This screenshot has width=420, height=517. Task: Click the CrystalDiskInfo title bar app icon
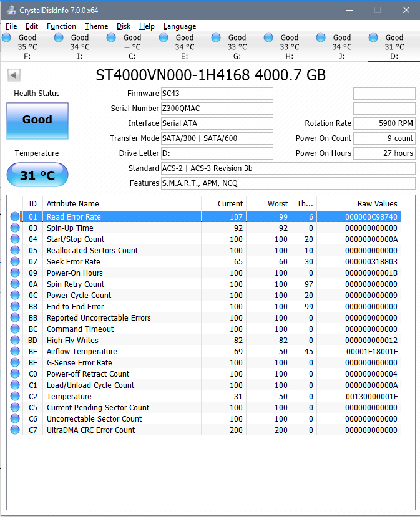11,10
